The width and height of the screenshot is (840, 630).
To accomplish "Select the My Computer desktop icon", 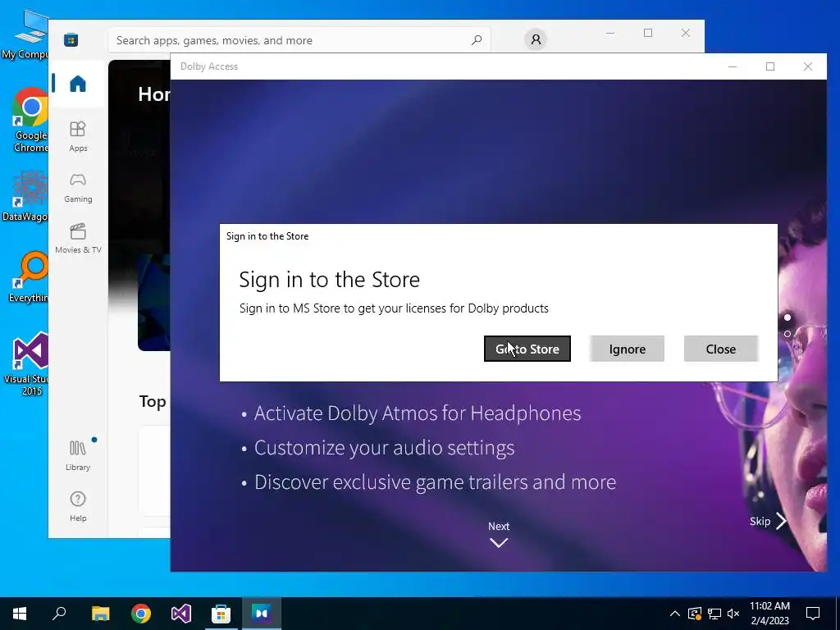I will 25,34.
